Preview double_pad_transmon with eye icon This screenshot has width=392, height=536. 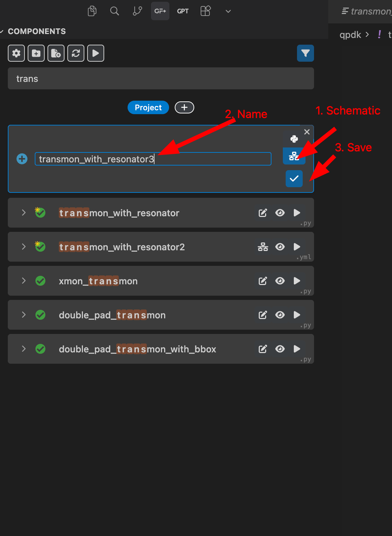[x=280, y=315]
